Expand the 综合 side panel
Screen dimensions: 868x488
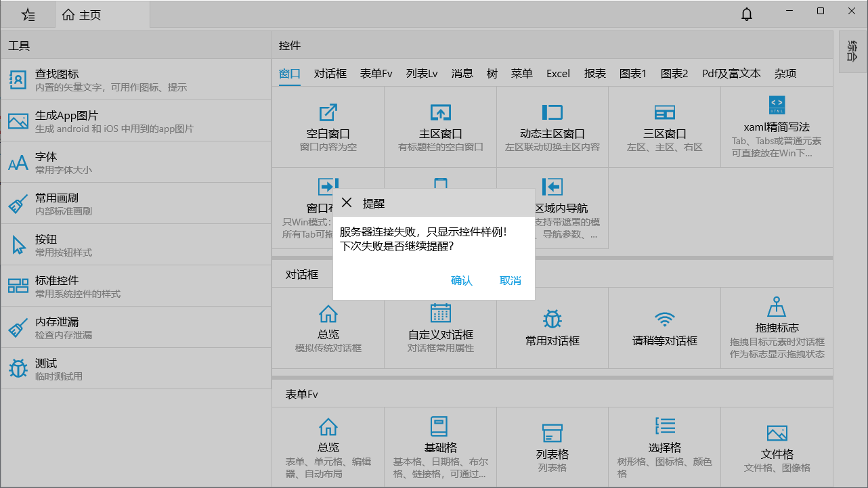[852, 51]
